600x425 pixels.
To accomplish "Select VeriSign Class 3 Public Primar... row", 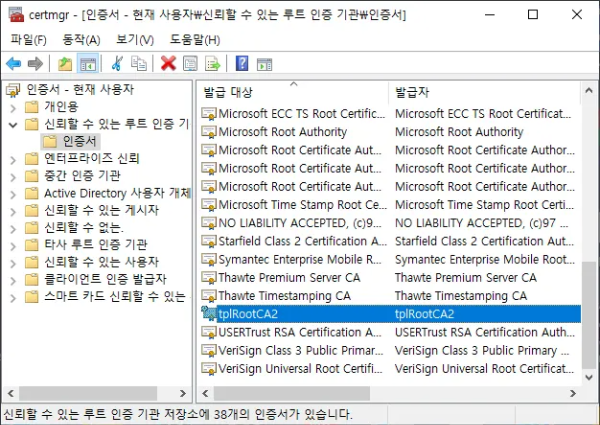I will pos(390,350).
